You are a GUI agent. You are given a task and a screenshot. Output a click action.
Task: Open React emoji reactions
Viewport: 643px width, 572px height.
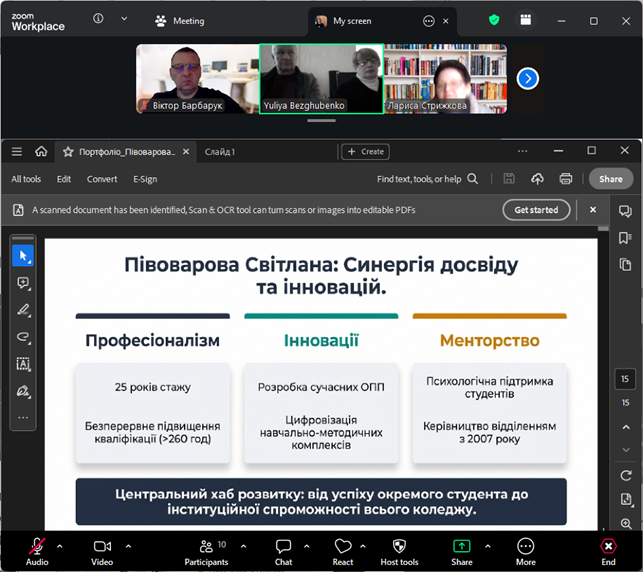click(343, 551)
